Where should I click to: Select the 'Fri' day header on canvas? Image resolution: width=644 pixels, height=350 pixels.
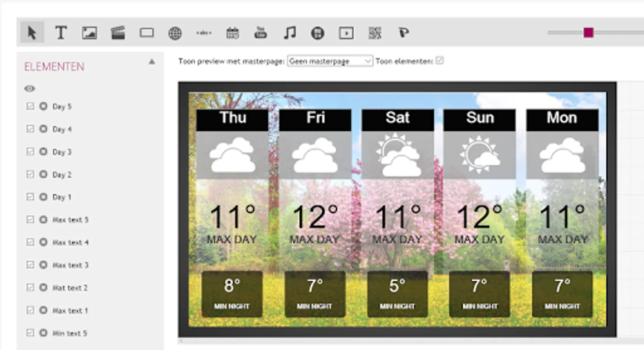[x=315, y=120]
